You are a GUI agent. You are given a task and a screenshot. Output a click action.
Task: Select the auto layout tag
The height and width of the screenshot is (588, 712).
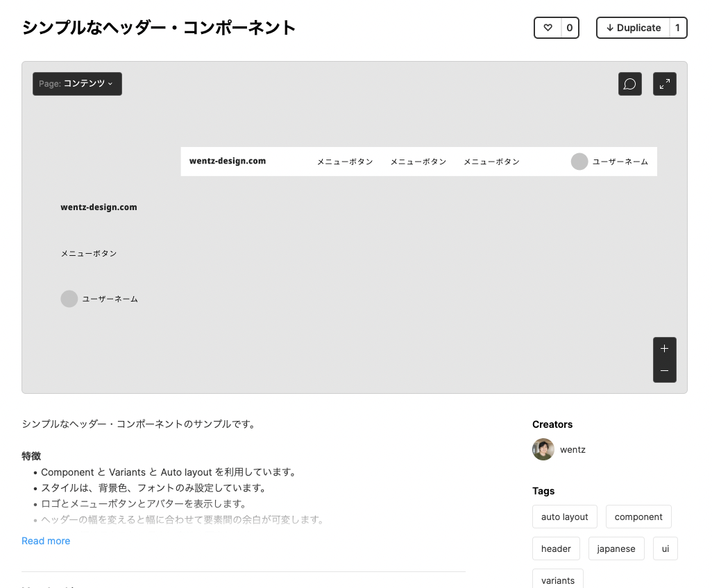point(564,516)
